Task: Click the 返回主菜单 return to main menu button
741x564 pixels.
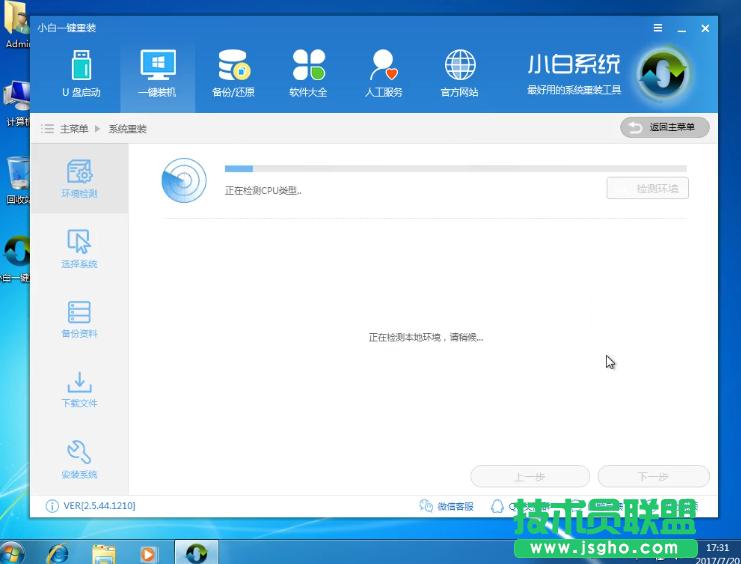Action: pyautogui.click(x=665, y=127)
